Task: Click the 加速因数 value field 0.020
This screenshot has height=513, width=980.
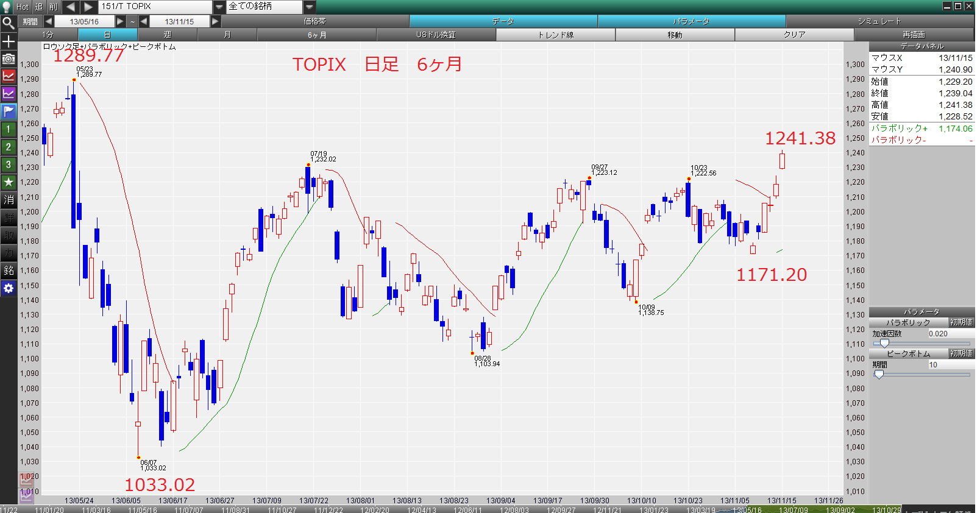Action: (x=950, y=334)
